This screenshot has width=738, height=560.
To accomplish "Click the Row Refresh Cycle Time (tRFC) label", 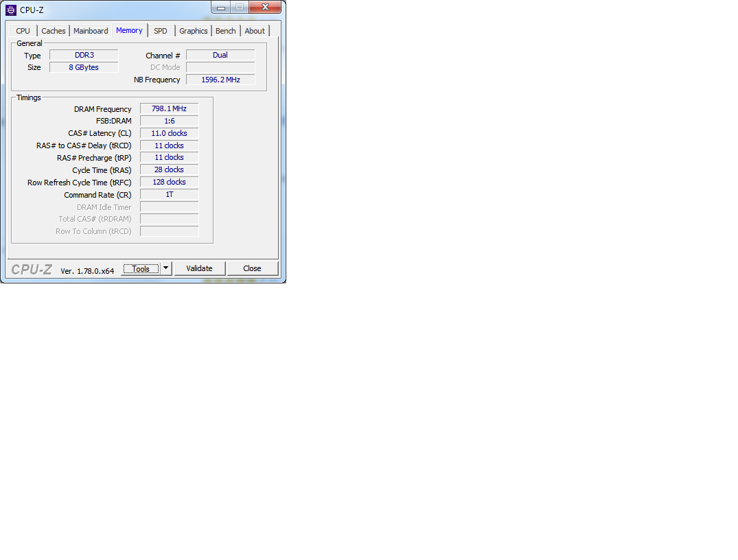I will point(80,183).
